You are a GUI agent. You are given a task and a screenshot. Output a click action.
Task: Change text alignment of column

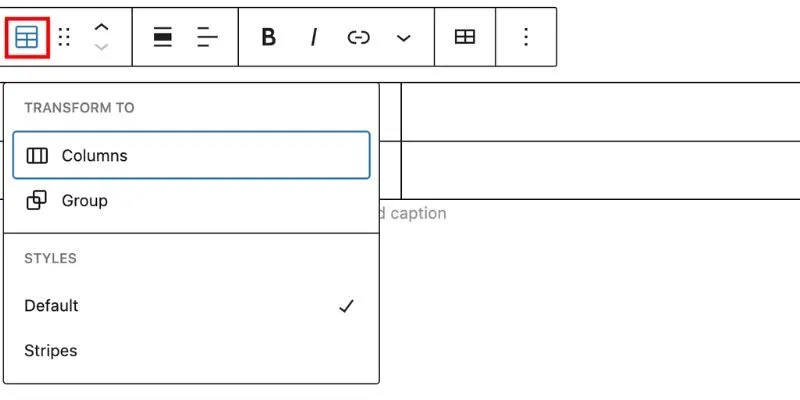click(x=207, y=37)
